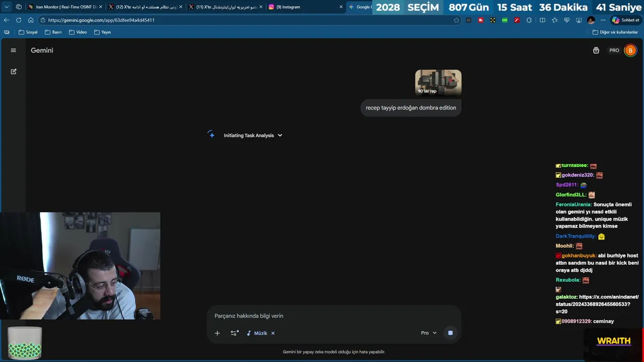Open the galaktoz x.com link in chat
The image size is (644, 362).
[597, 304]
